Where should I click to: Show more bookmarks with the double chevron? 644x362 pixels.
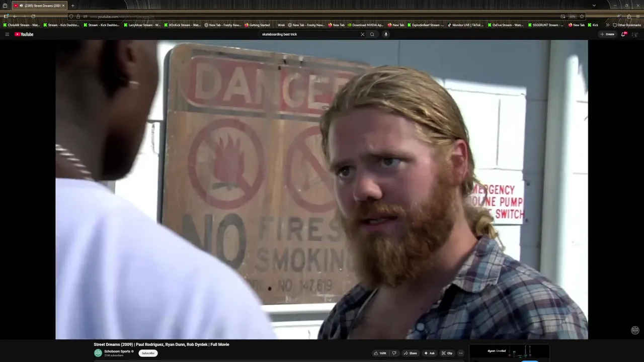pos(607,25)
